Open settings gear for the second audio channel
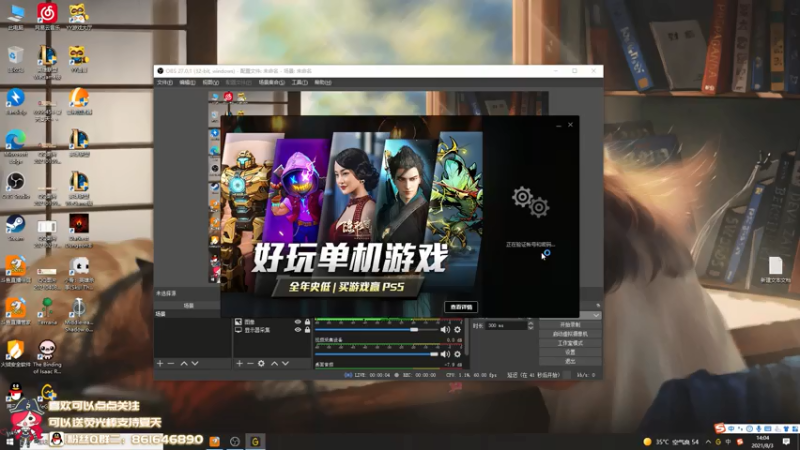This screenshot has width=800, height=450. tap(457, 354)
